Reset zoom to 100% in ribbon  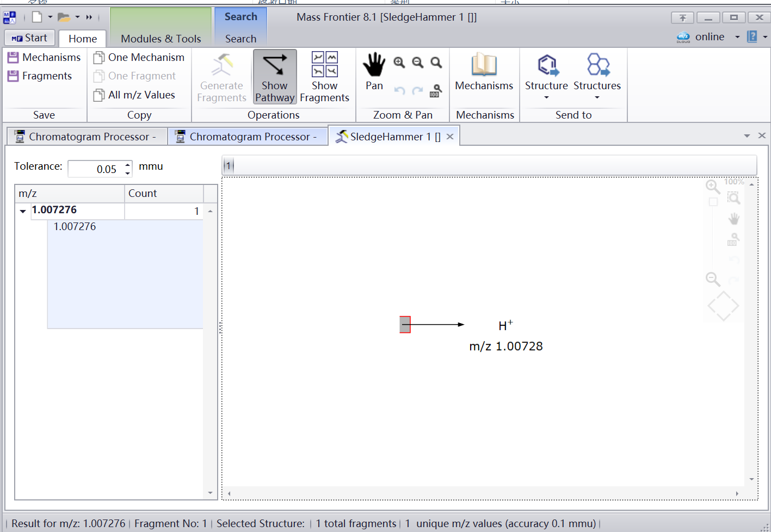coord(436,91)
